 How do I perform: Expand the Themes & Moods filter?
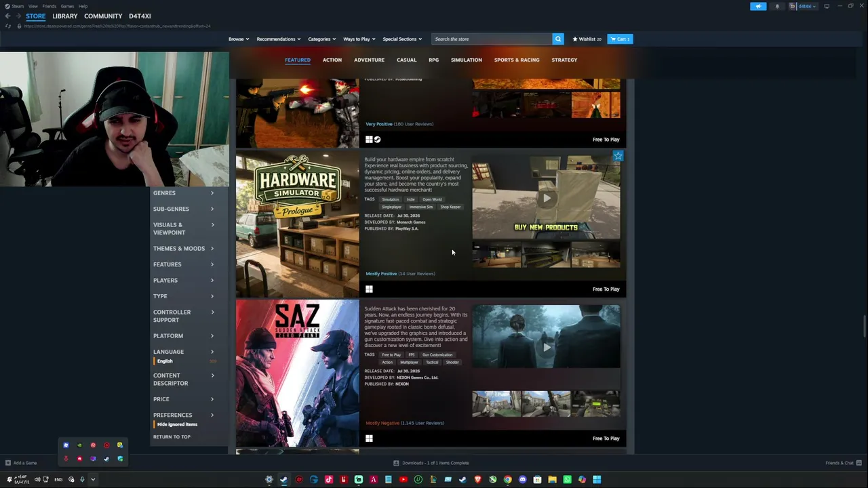(x=184, y=249)
